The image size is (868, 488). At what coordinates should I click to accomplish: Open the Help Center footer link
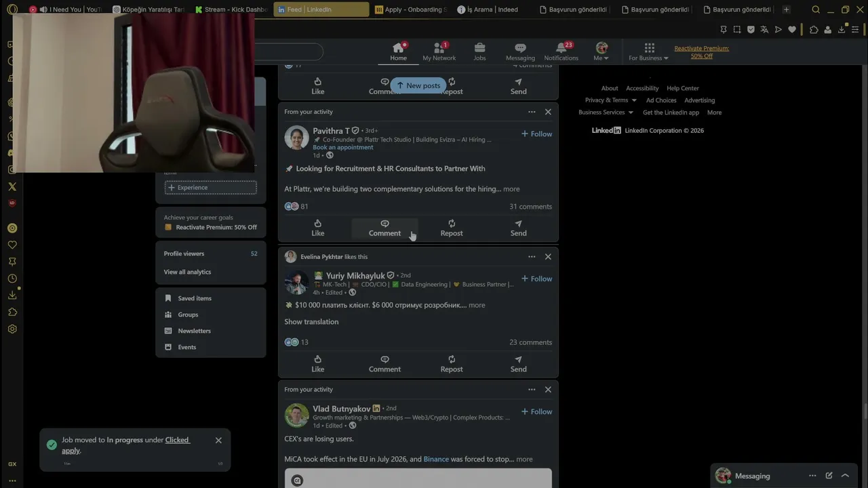pyautogui.click(x=683, y=88)
